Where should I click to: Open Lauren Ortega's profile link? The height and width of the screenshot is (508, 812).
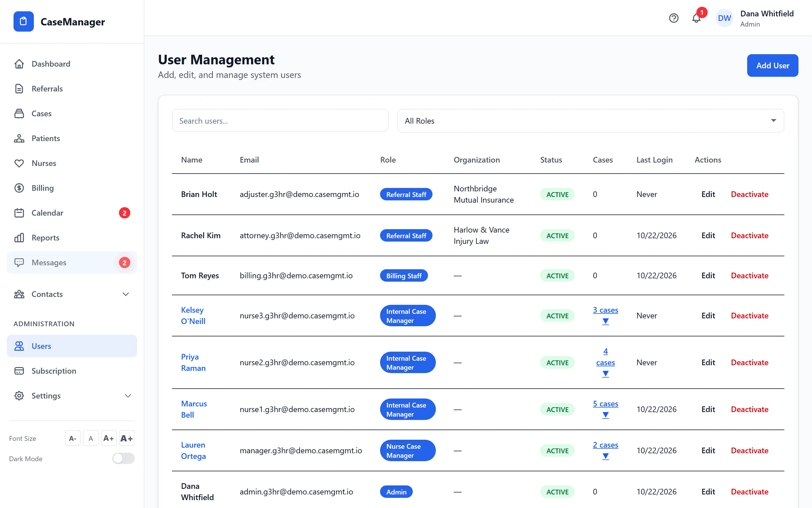(194, 450)
